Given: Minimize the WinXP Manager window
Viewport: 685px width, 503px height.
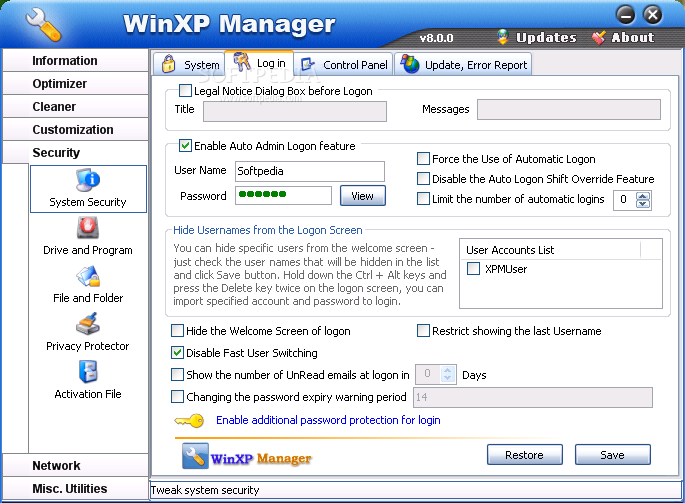Looking at the screenshot, I should tap(626, 15).
